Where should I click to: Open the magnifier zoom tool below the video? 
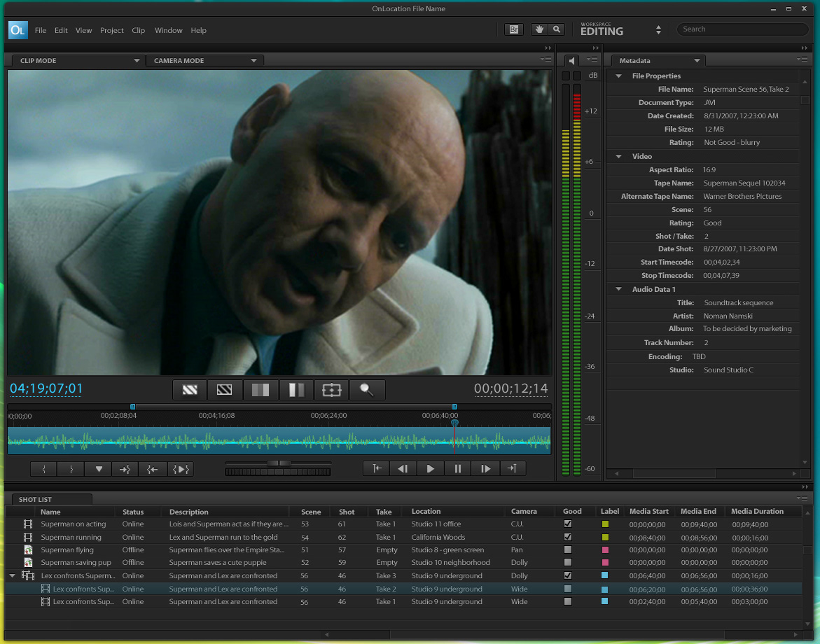click(x=367, y=390)
